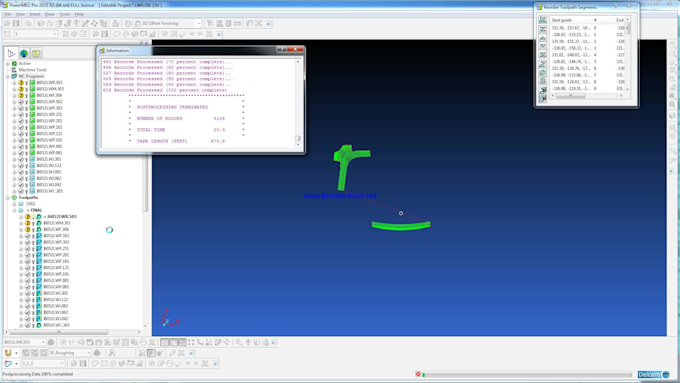Click Alternate direction icon in Reorder window
Viewport: 680px width, 383px height.
[x=543, y=81]
